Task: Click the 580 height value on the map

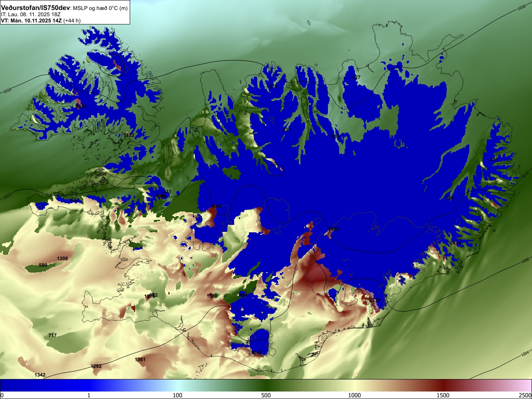Action: click(43, 265)
